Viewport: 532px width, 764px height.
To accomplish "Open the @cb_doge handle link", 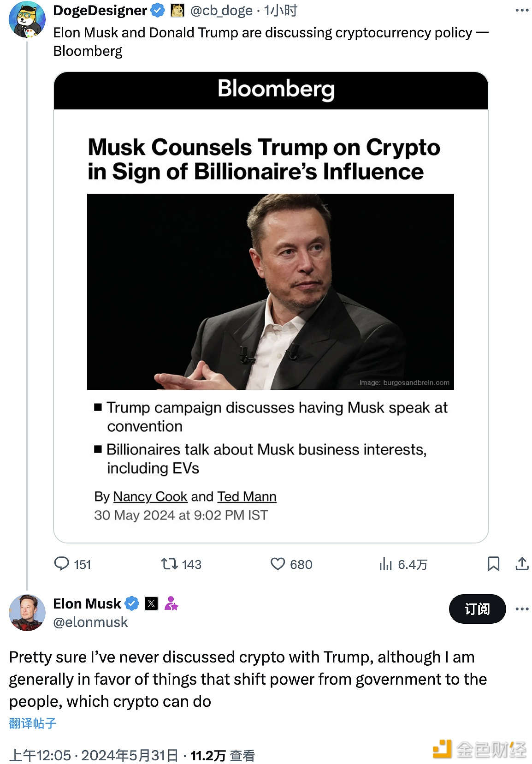I will point(221,10).
